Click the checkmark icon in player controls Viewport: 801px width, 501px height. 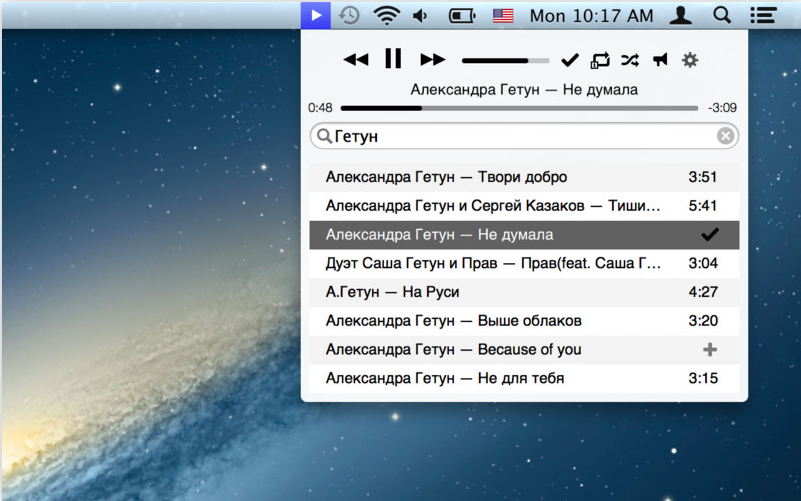pos(570,60)
